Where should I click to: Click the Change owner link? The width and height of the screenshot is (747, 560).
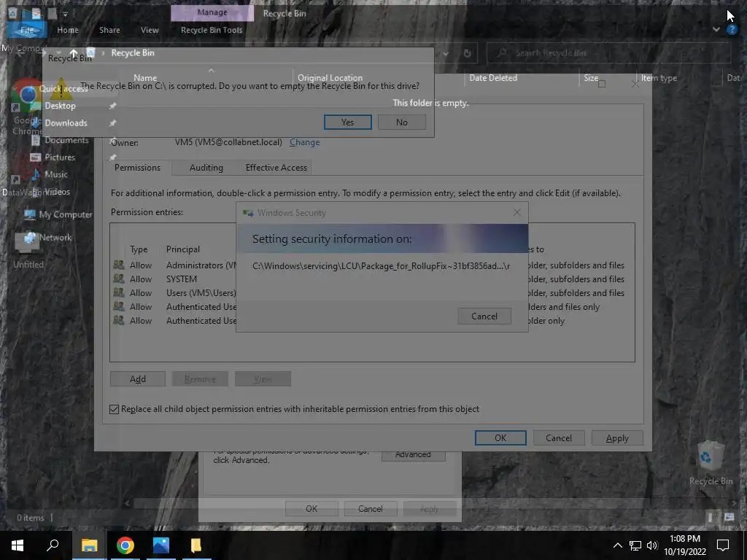304,142
